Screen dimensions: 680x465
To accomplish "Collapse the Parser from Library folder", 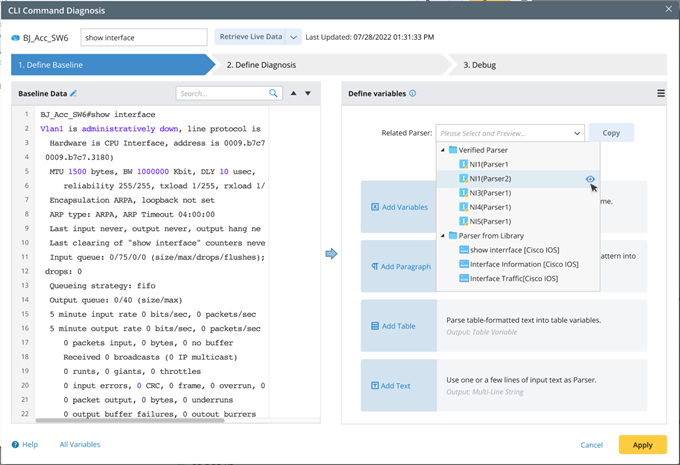I will (x=443, y=236).
